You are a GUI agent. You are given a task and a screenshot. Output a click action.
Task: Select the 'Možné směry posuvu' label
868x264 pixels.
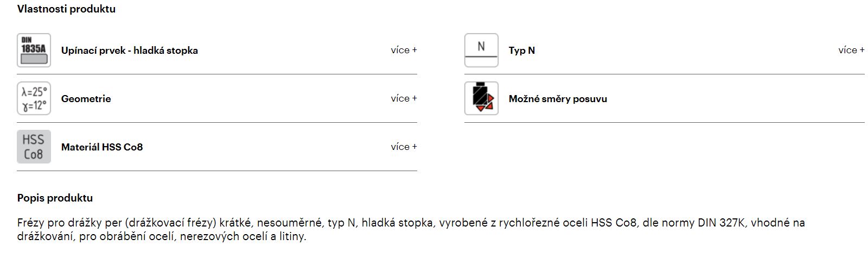tap(558, 99)
